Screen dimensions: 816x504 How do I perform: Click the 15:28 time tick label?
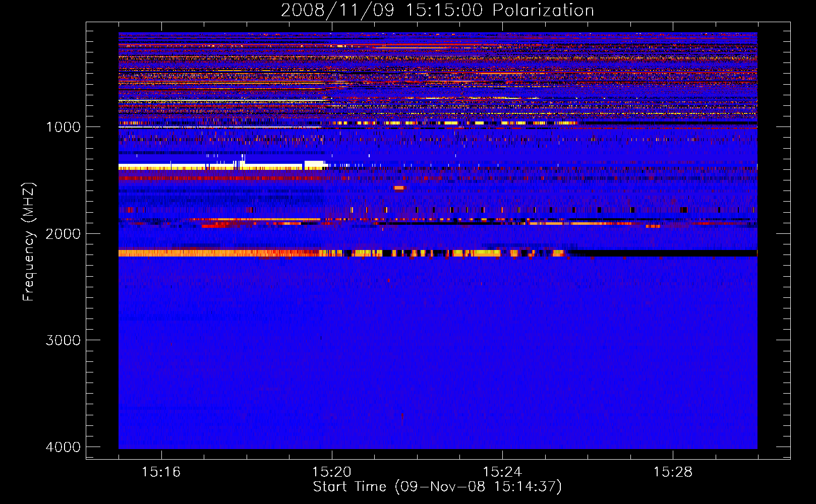(673, 472)
